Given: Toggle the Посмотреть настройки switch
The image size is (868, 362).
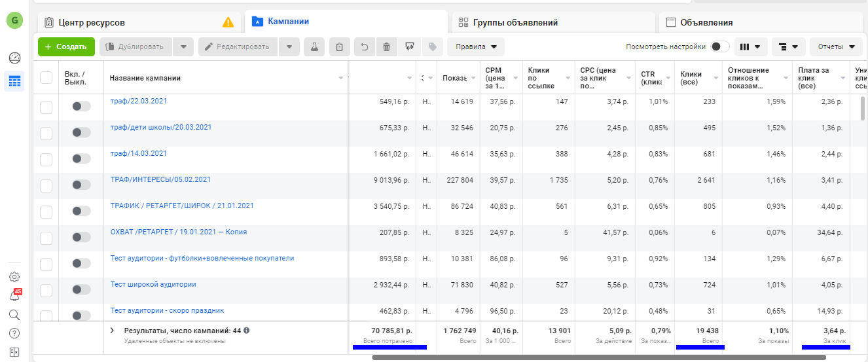Looking at the screenshot, I should [x=720, y=46].
